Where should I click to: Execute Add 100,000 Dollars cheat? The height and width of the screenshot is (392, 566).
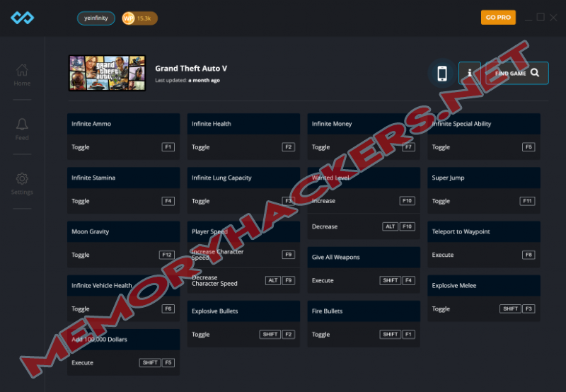pyautogui.click(x=123, y=363)
